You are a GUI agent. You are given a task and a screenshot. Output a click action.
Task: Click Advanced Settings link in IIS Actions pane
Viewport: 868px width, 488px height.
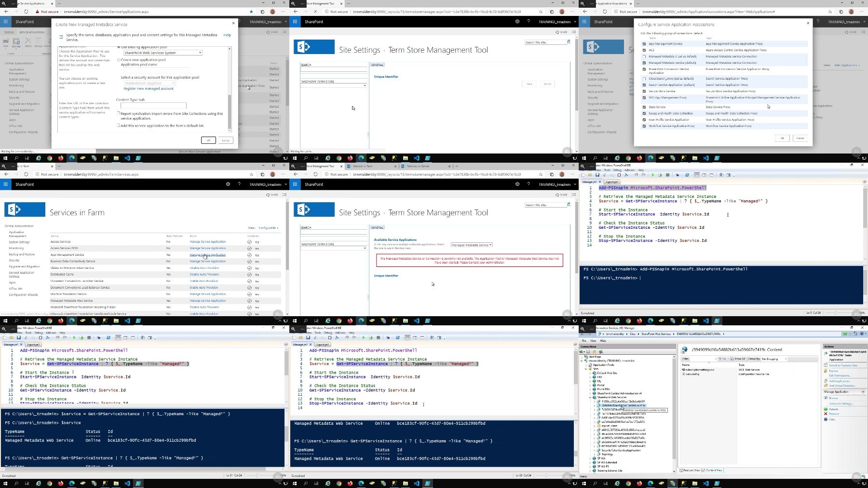[x=841, y=404]
